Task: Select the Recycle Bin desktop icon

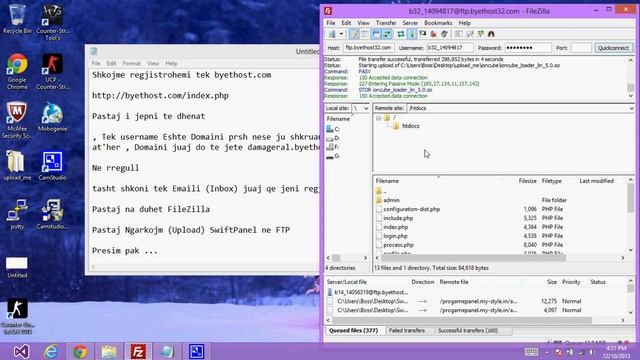Action: pyautogui.click(x=17, y=19)
